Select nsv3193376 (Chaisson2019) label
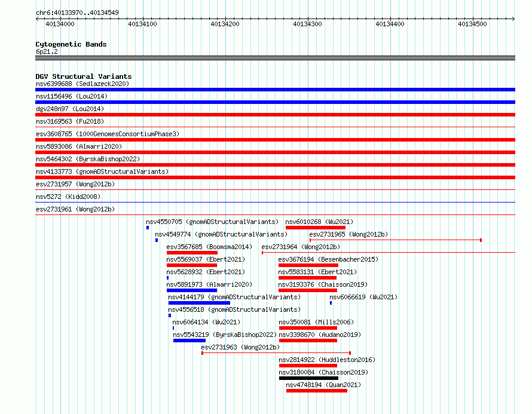 point(323,284)
